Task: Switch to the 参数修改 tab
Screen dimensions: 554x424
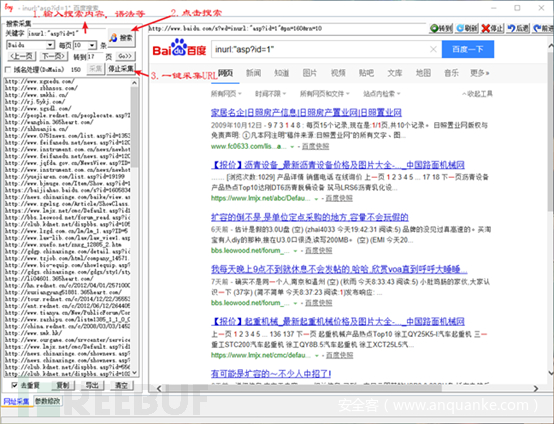Action: coord(47,401)
